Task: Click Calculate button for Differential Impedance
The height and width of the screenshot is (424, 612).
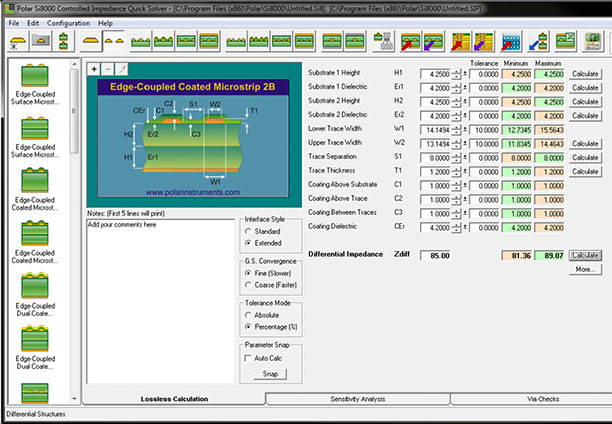Action: [583, 255]
